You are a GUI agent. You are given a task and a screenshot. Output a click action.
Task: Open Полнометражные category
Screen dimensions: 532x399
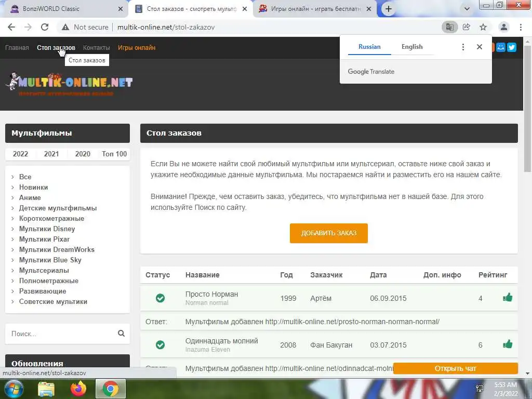tap(48, 281)
